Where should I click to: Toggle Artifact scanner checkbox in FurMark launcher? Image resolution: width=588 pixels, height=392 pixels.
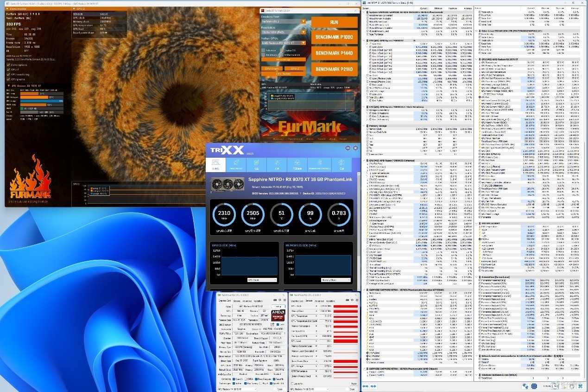pos(282,55)
